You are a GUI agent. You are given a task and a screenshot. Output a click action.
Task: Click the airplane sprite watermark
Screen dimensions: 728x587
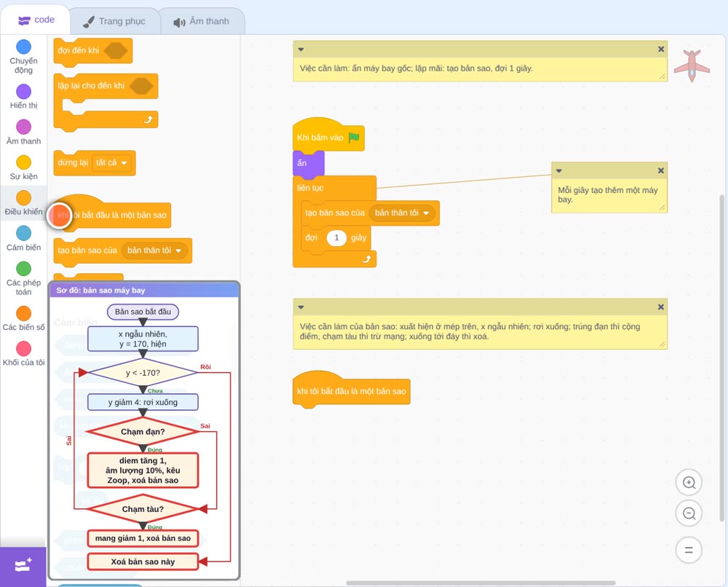point(692,66)
